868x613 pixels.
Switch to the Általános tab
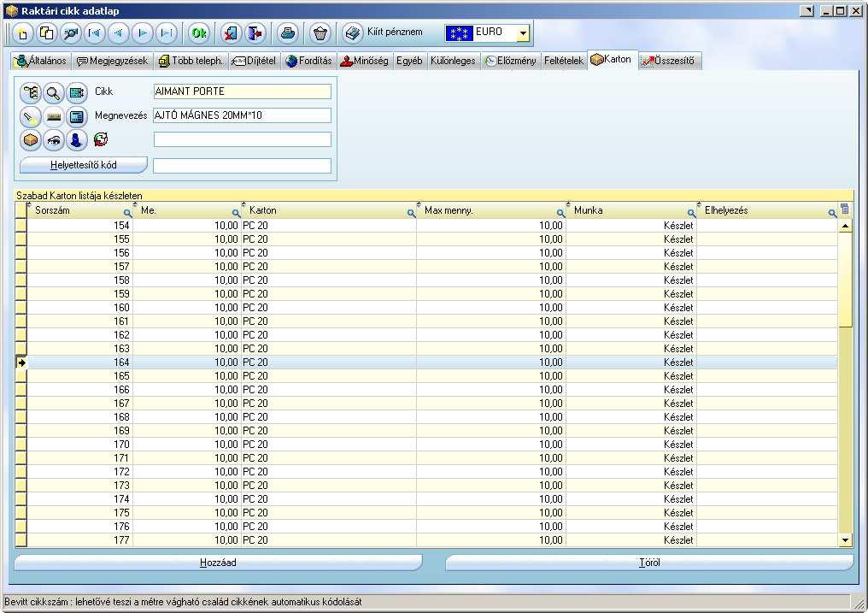42,61
